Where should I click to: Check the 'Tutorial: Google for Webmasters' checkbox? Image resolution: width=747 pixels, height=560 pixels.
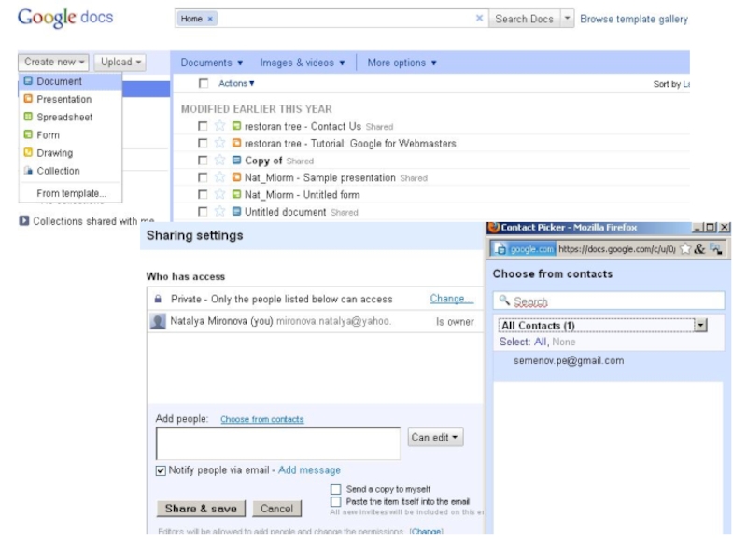click(203, 144)
